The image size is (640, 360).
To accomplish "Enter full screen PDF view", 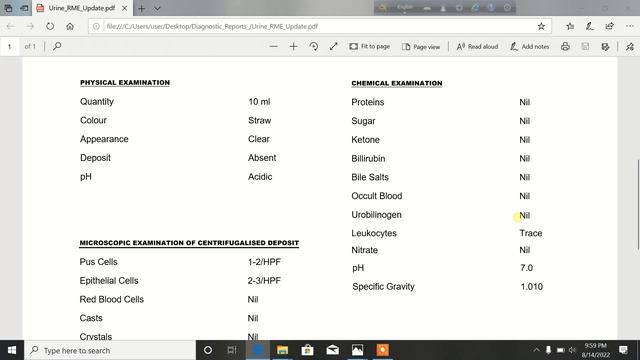I will tap(333, 47).
